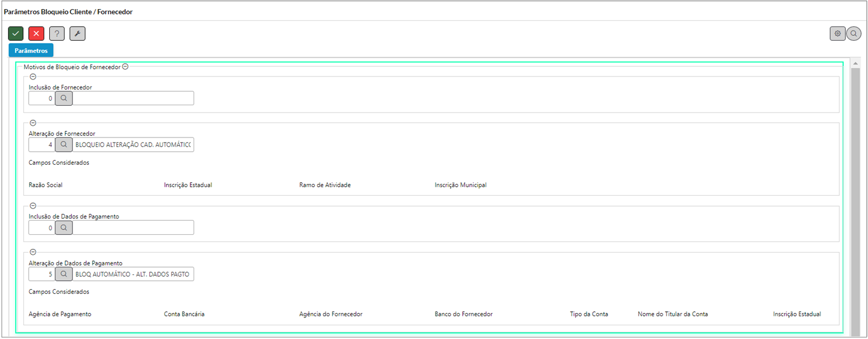
Task: Confirm with the green checkmark button
Action: click(16, 33)
